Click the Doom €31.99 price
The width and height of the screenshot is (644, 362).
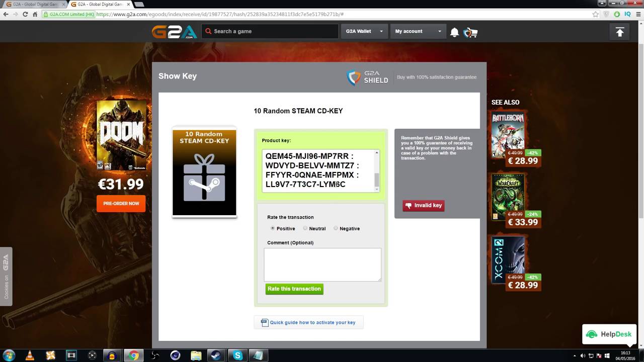(121, 184)
